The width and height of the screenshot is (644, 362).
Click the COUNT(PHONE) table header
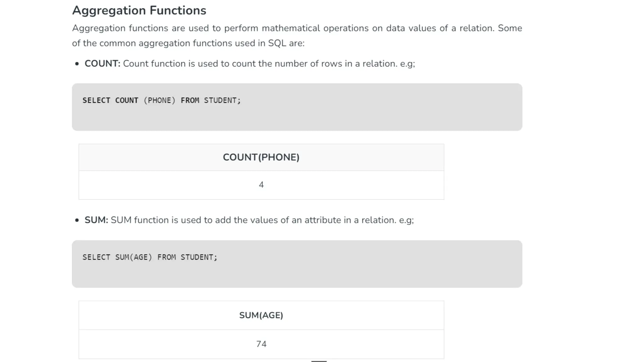click(x=261, y=157)
